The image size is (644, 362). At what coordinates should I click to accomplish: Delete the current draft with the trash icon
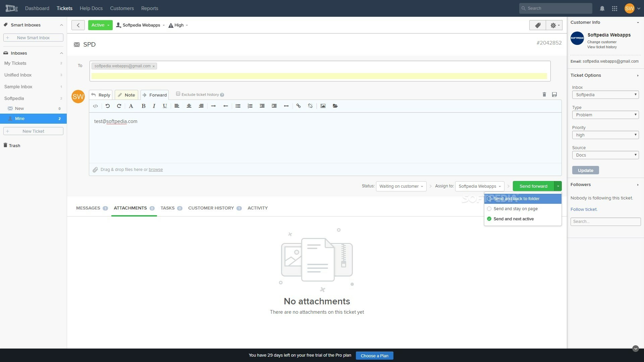(544, 94)
